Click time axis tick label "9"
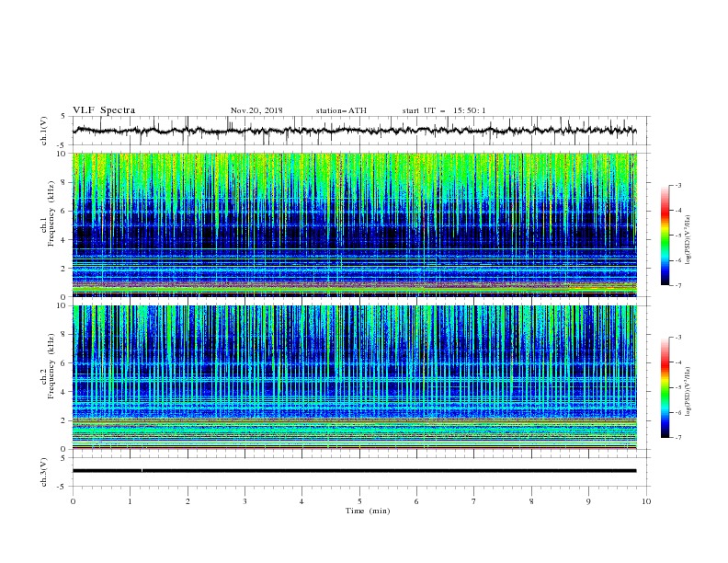This screenshot has height=563, width=728. pyautogui.click(x=588, y=501)
